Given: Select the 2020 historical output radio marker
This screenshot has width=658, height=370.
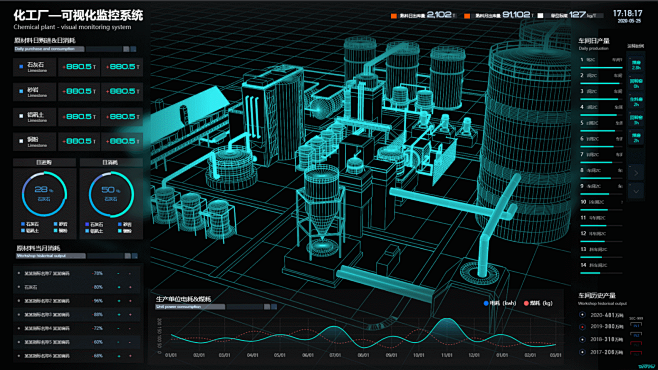Looking at the screenshot, I should point(582,315).
